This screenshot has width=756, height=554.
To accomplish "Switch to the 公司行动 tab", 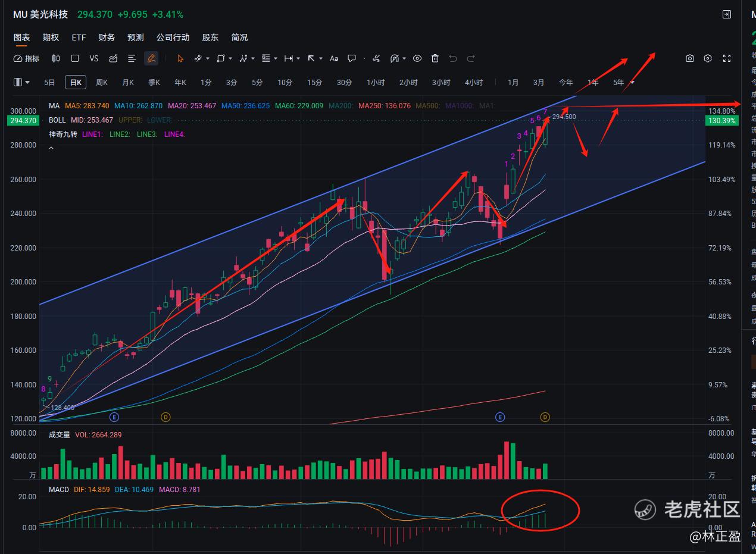I will point(173,37).
